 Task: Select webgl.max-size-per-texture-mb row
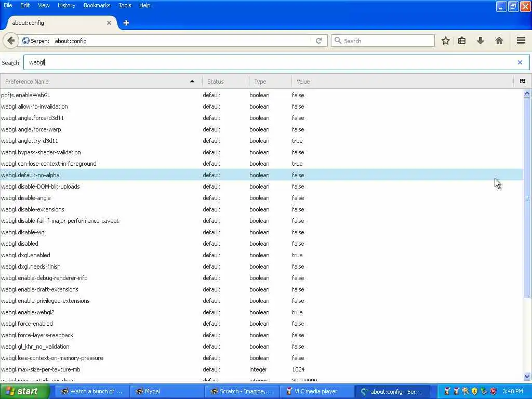pos(261,369)
